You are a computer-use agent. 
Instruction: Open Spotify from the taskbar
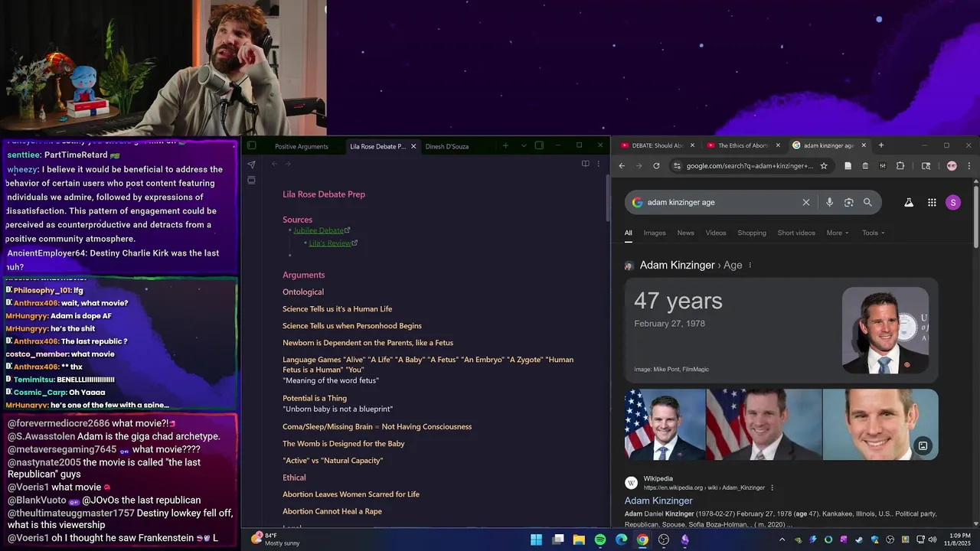600,540
